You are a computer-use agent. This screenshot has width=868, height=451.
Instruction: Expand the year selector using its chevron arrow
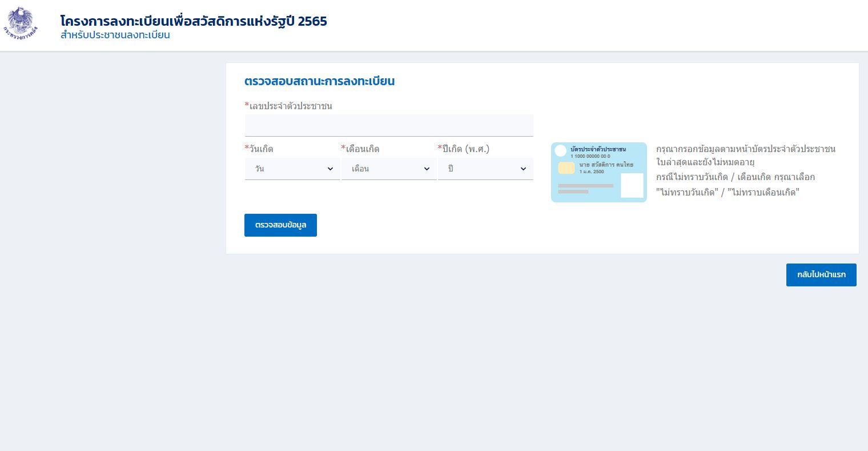click(x=523, y=169)
